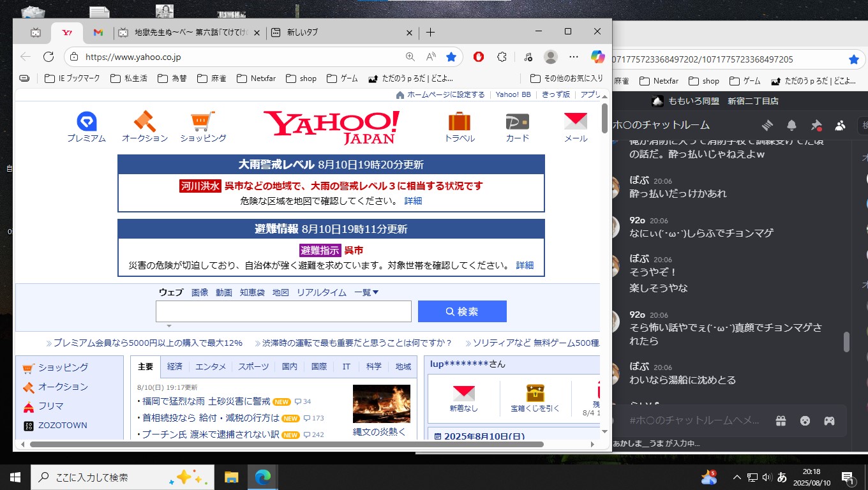The height and width of the screenshot is (490, 868).
Task: Toggle the IME あ input mode indicator
Action: click(781, 477)
